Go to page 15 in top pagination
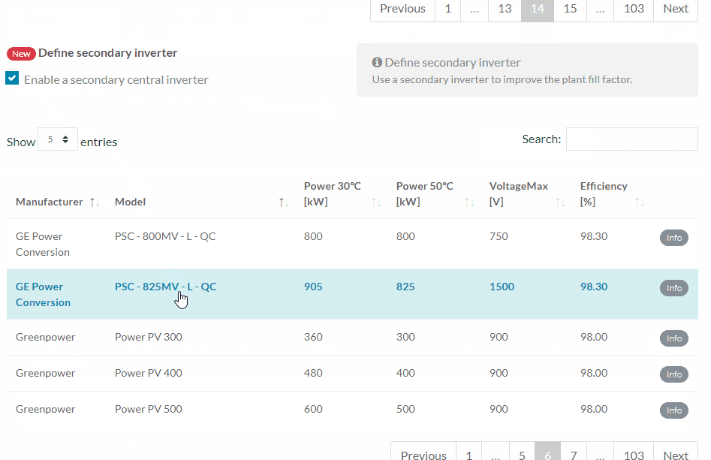Image resolution: width=711 pixels, height=460 pixels. pos(570,9)
